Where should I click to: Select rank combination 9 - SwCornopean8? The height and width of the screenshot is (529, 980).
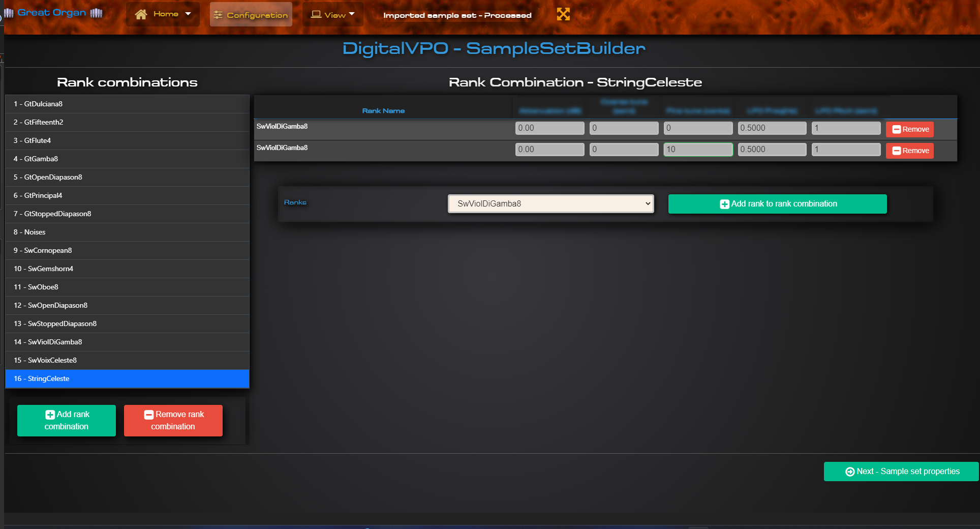click(127, 250)
